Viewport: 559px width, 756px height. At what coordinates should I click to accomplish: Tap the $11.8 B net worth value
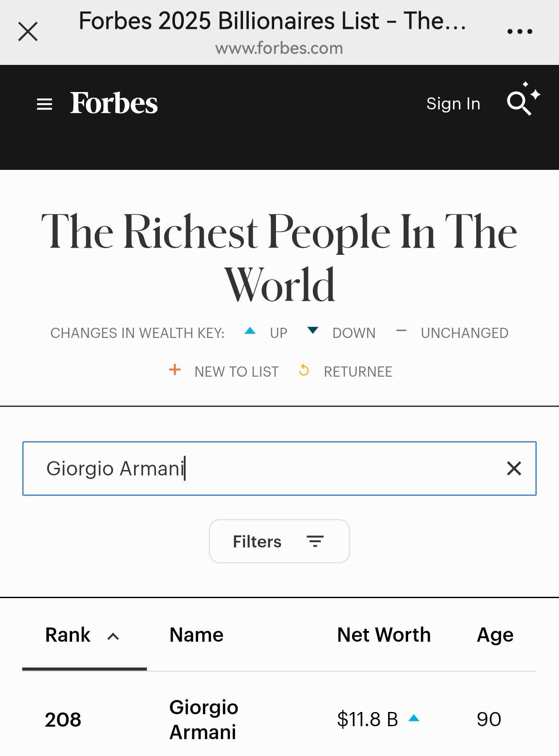367,720
